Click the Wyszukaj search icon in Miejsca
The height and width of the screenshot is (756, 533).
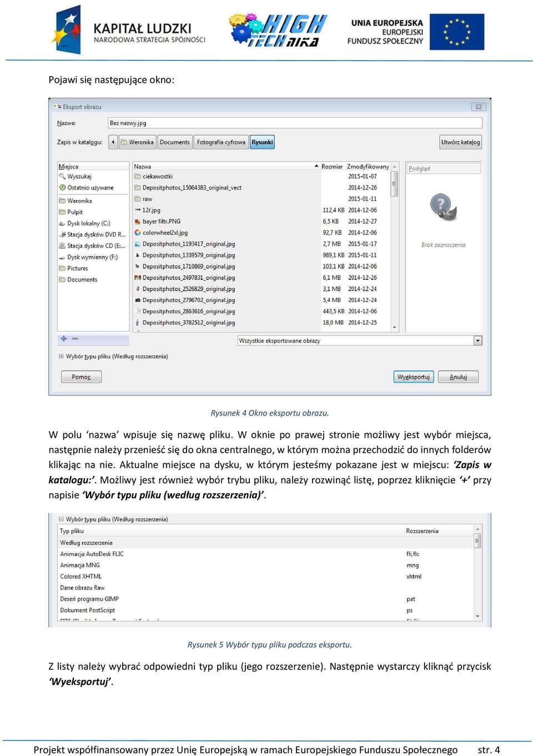click(62, 177)
